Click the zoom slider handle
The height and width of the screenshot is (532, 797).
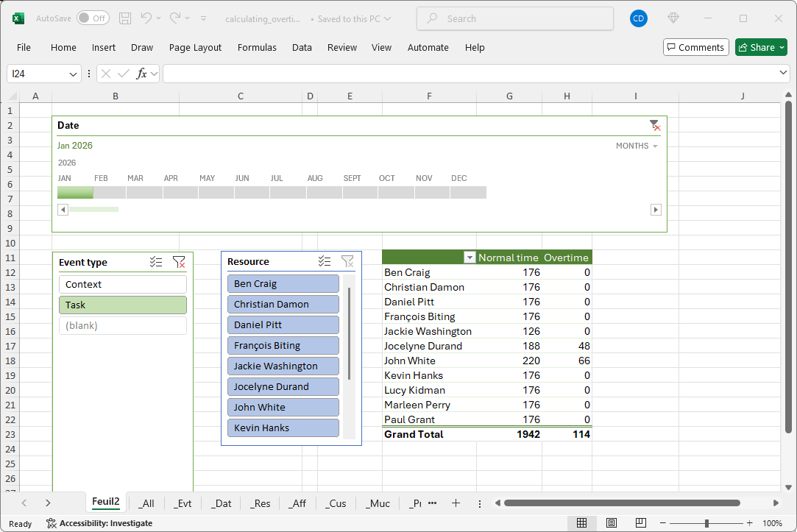[706, 523]
